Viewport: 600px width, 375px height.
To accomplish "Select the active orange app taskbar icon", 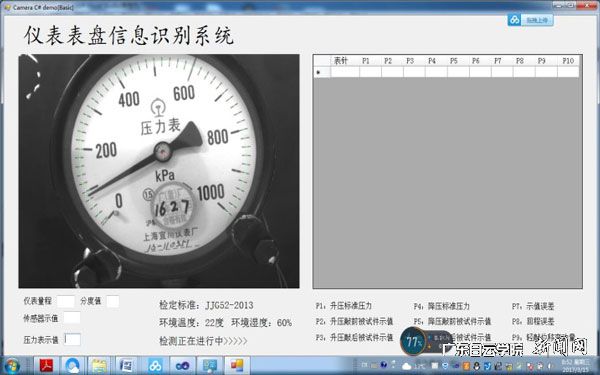I will [237, 366].
